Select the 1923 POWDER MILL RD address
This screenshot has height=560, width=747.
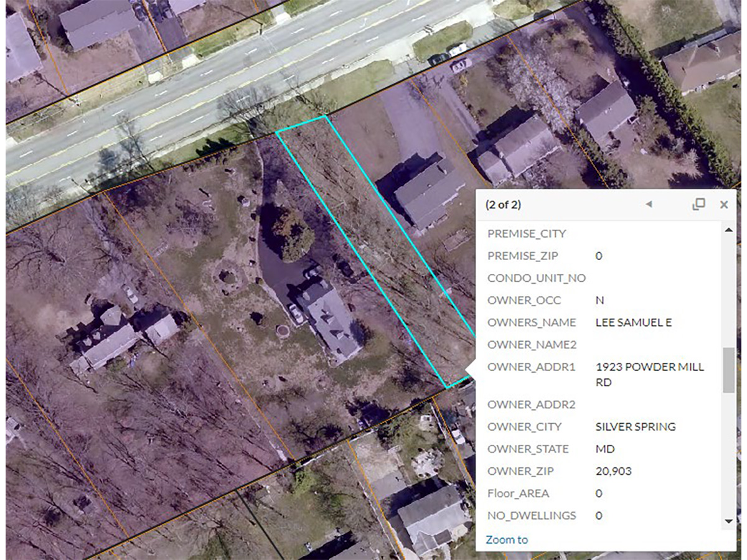click(650, 375)
